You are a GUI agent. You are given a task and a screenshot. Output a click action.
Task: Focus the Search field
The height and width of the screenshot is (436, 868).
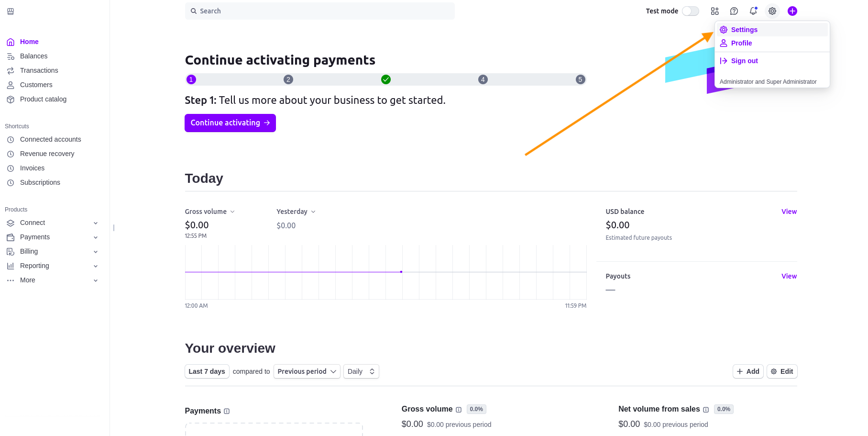[x=319, y=11]
